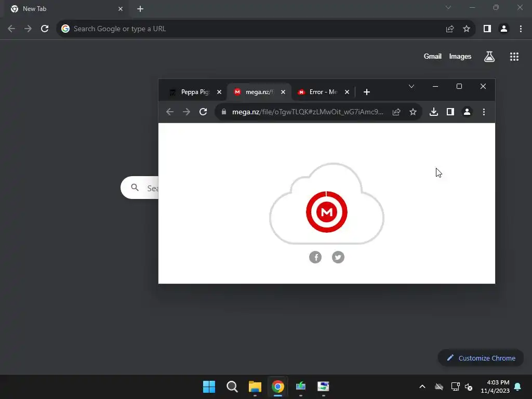This screenshot has height=399, width=532.
Task: Open profile icon in background window
Action: click(x=504, y=29)
